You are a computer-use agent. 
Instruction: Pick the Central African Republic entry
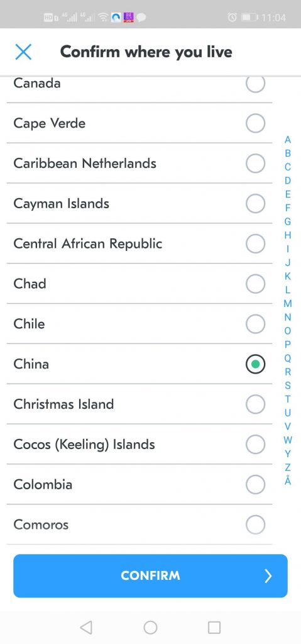140,243
